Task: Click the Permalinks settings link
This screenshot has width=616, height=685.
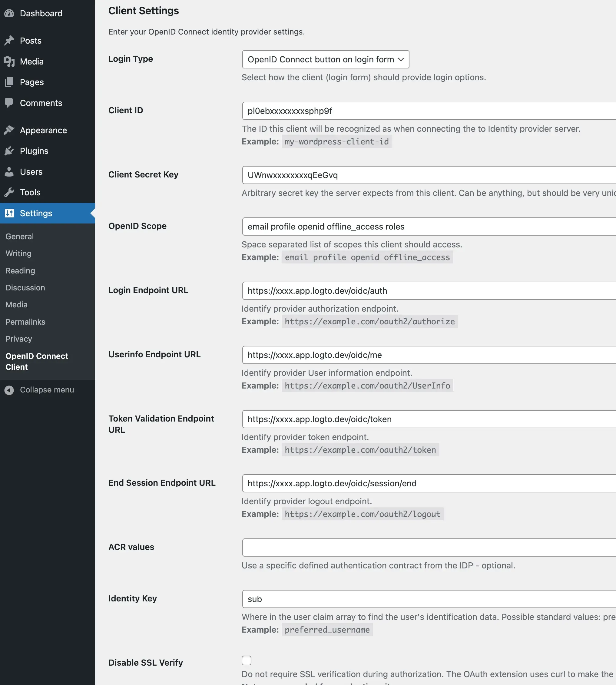Action: click(25, 321)
